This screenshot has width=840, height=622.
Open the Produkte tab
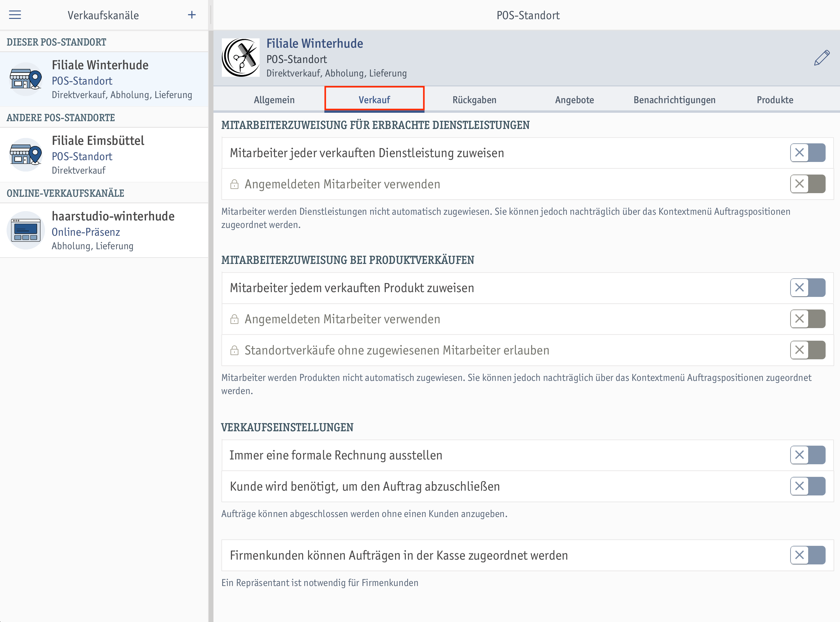[775, 100]
